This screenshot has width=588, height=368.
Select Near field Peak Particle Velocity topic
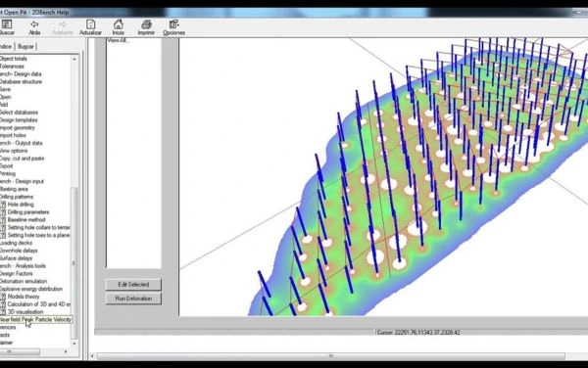(35, 319)
